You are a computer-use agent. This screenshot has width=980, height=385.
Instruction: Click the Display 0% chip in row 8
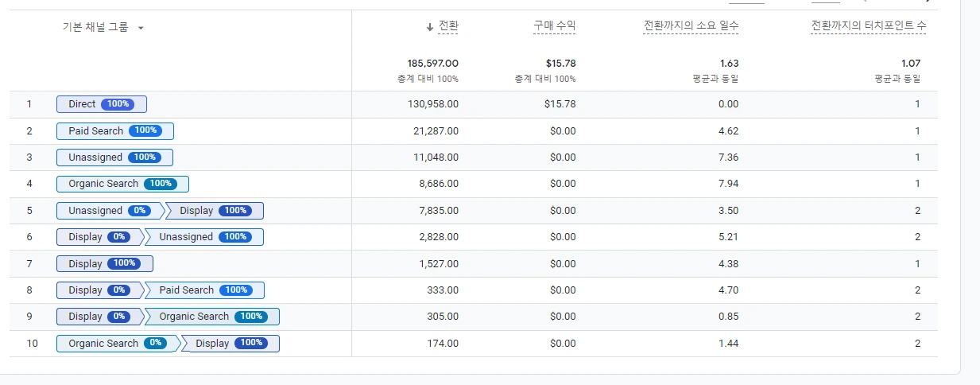tap(99, 290)
